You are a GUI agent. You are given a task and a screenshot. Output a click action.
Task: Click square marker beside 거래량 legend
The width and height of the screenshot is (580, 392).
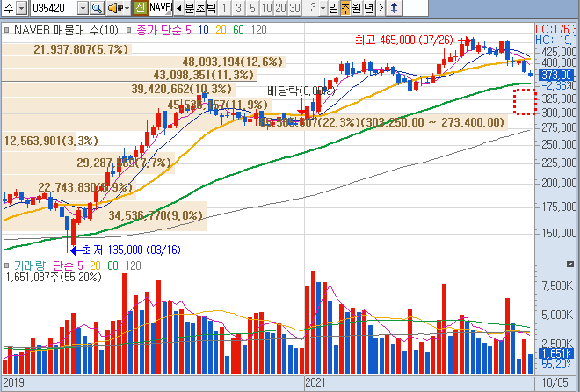[x=6, y=265]
